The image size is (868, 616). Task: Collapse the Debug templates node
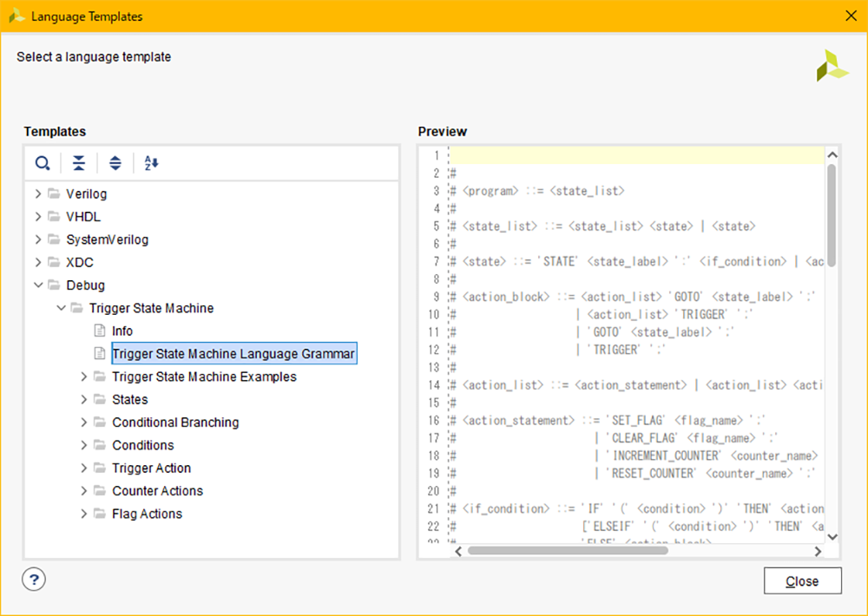pyautogui.click(x=37, y=285)
